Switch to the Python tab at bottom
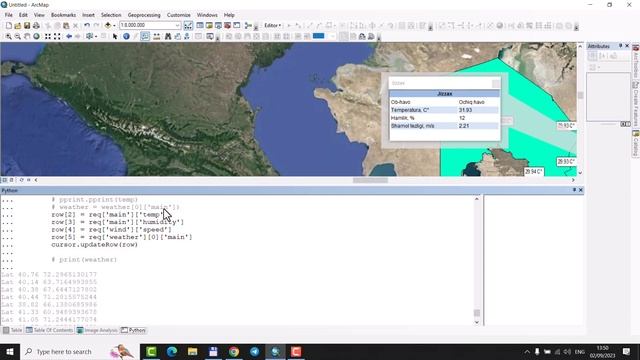Screen dimensions: 640x360 [x=133, y=330]
